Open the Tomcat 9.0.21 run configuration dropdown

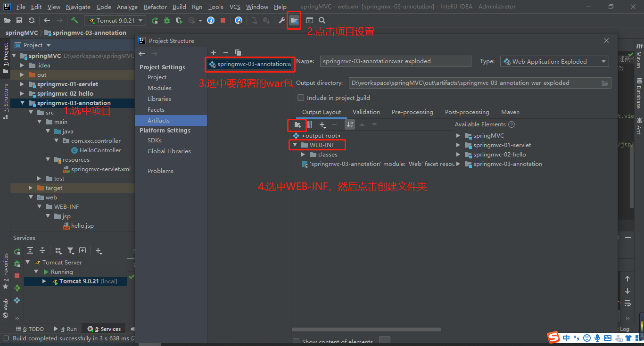click(115, 20)
